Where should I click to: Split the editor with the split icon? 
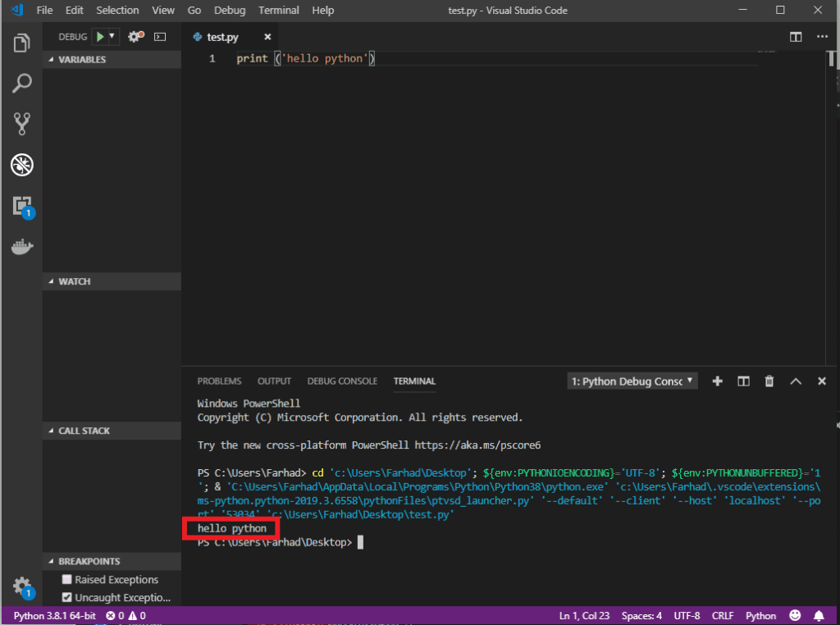(x=795, y=37)
